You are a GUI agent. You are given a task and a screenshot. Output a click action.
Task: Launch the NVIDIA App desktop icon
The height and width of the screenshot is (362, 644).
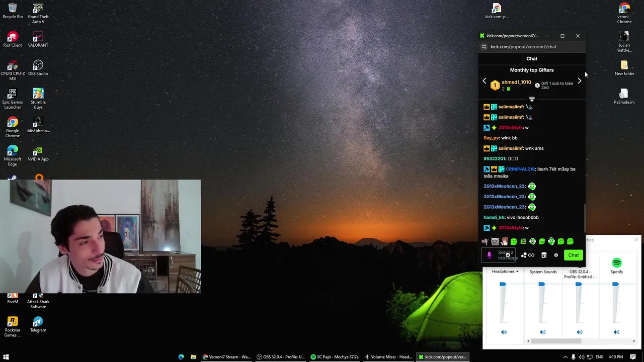click(38, 153)
